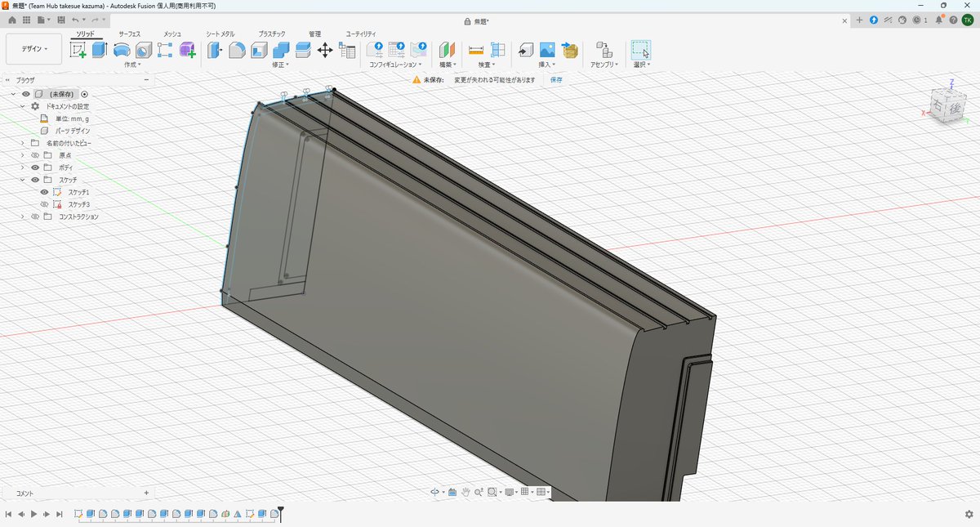Click the Insert image icon
Image resolution: width=980 pixels, height=527 pixels.
pos(547,50)
